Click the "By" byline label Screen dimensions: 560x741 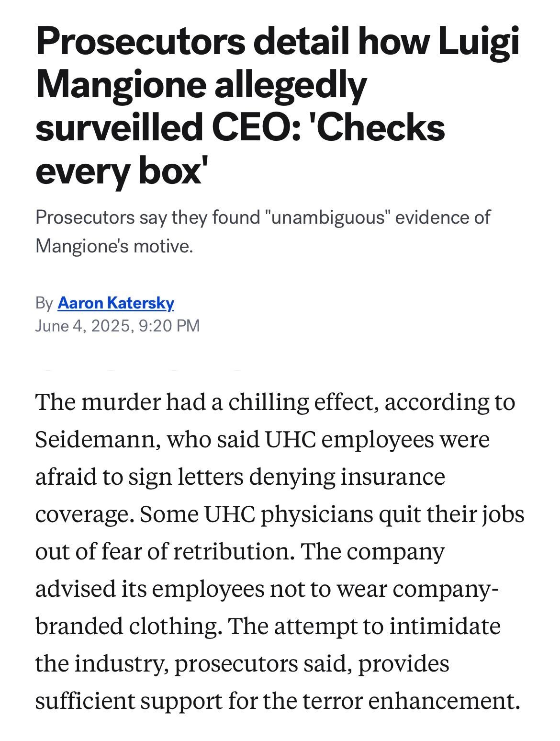pos(44,303)
